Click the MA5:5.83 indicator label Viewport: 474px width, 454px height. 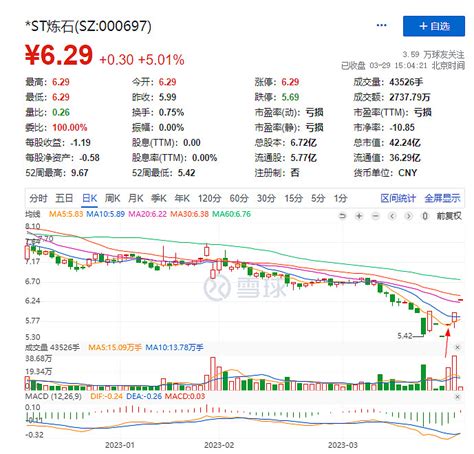(x=66, y=214)
